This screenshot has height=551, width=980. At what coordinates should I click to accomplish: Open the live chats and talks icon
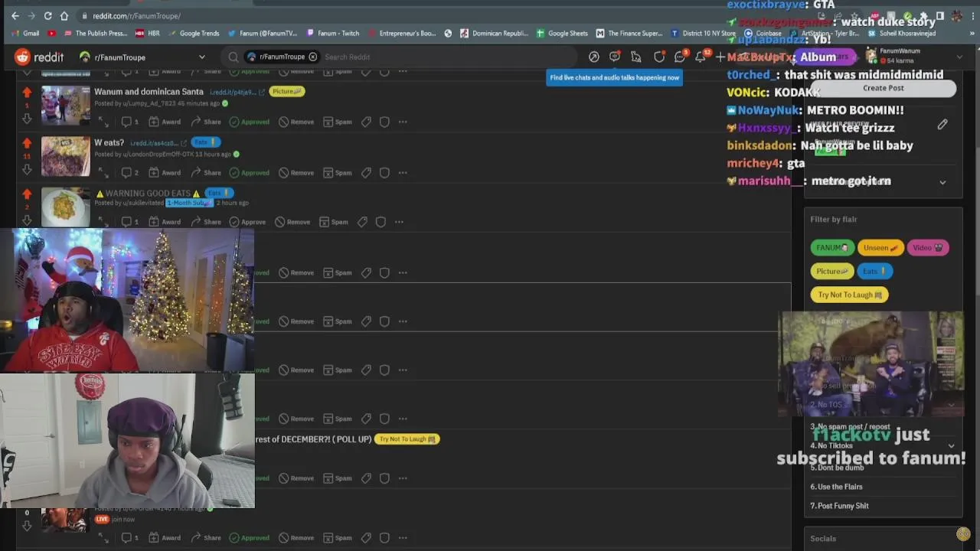tap(614, 57)
